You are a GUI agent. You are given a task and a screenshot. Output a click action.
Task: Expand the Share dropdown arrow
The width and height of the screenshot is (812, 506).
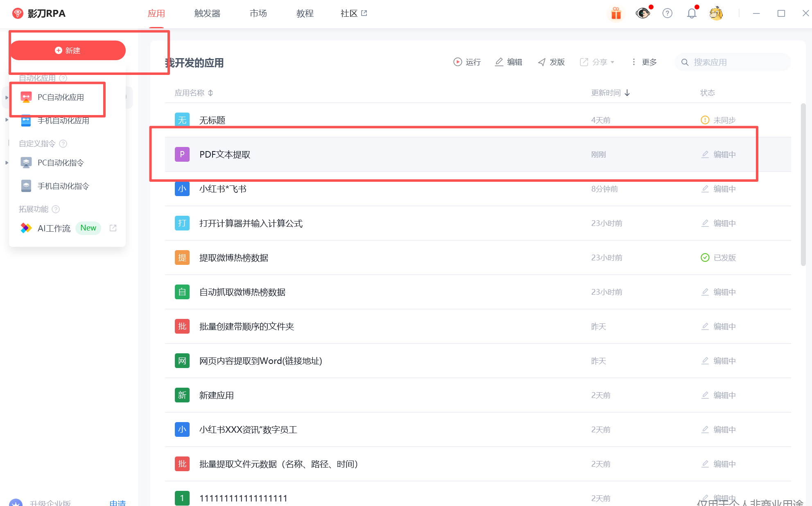coord(613,62)
